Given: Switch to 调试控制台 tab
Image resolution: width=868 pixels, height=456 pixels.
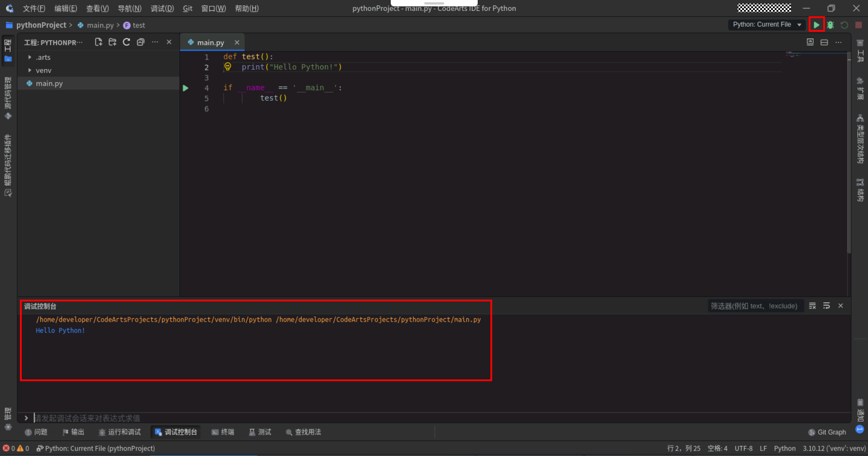Looking at the screenshot, I should click(x=176, y=432).
